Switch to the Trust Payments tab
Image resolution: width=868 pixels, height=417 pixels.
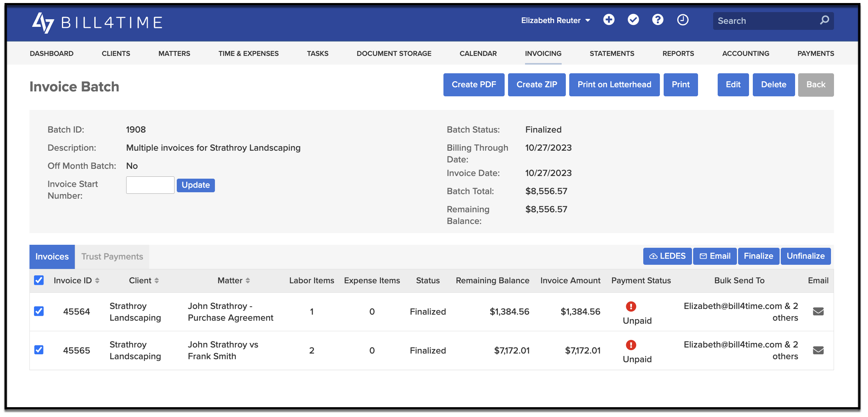tap(112, 257)
